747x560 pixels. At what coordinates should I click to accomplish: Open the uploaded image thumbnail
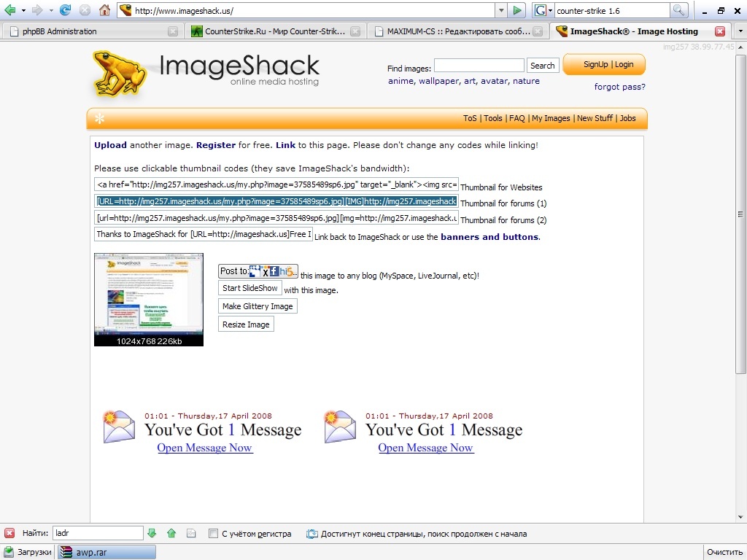click(x=149, y=299)
